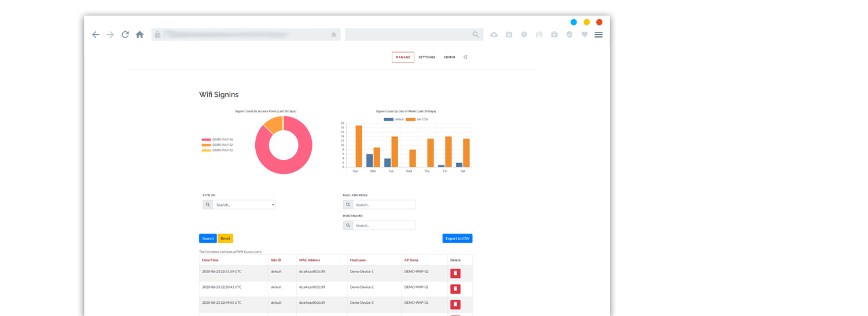The width and height of the screenshot is (868, 316).
Task: Open the browser hamburger menu
Action: (x=598, y=35)
